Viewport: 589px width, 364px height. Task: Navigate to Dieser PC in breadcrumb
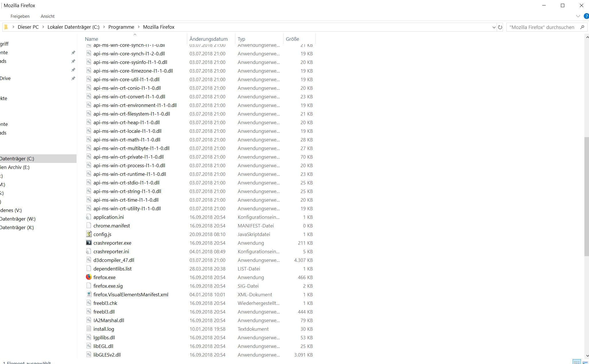click(x=28, y=27)
